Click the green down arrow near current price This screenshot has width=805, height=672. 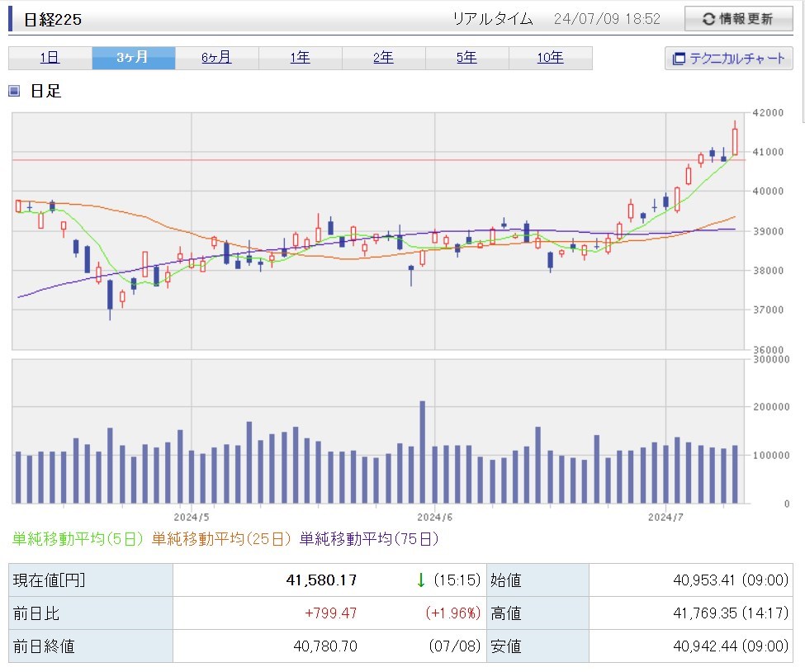(x=420, y=580)
